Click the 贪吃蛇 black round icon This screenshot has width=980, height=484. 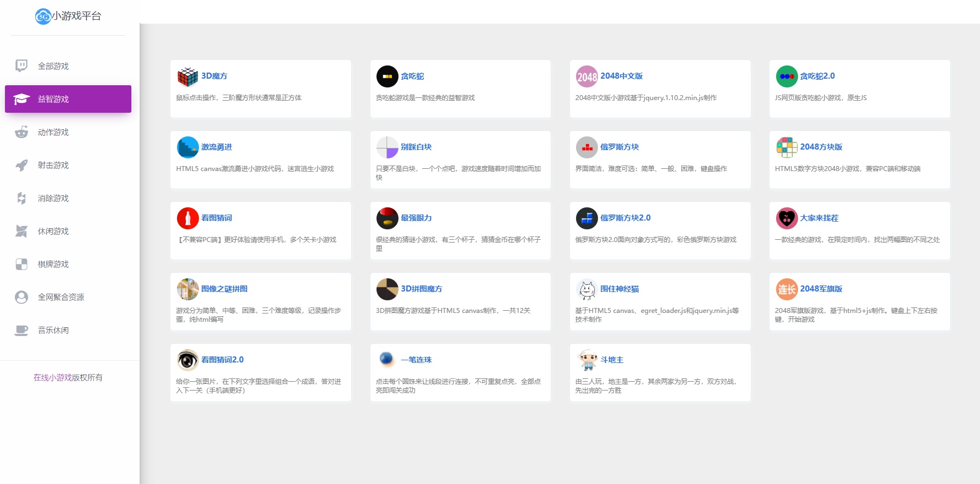click(x=387, y=76)
